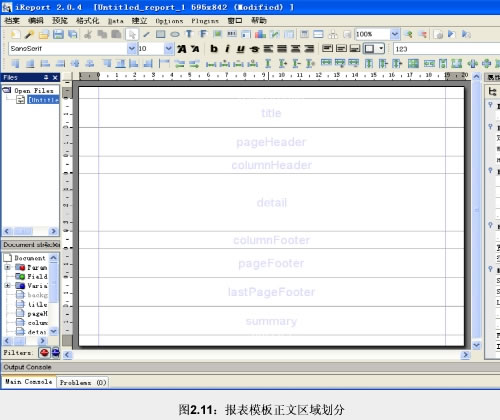Screen dimensions: 500x420
Task: Open the font size 10 dropdown
Action: coord(169,49)
